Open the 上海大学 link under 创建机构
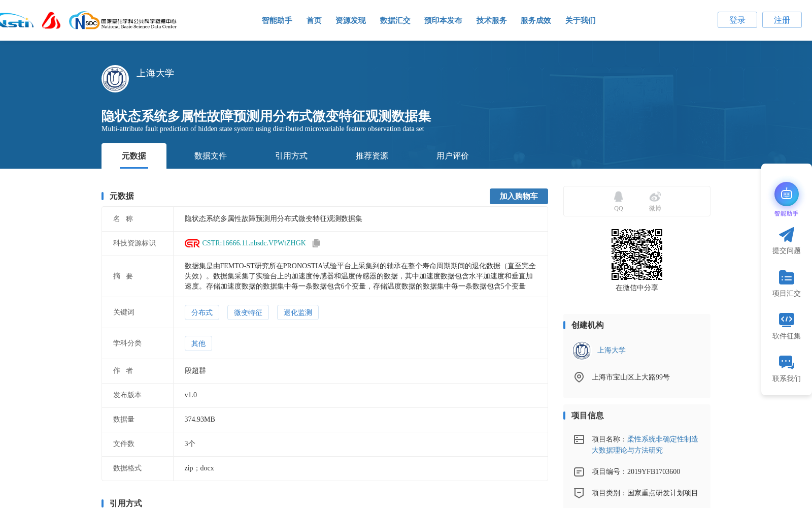This screenshot has height=508, width=812. point(612,351)
